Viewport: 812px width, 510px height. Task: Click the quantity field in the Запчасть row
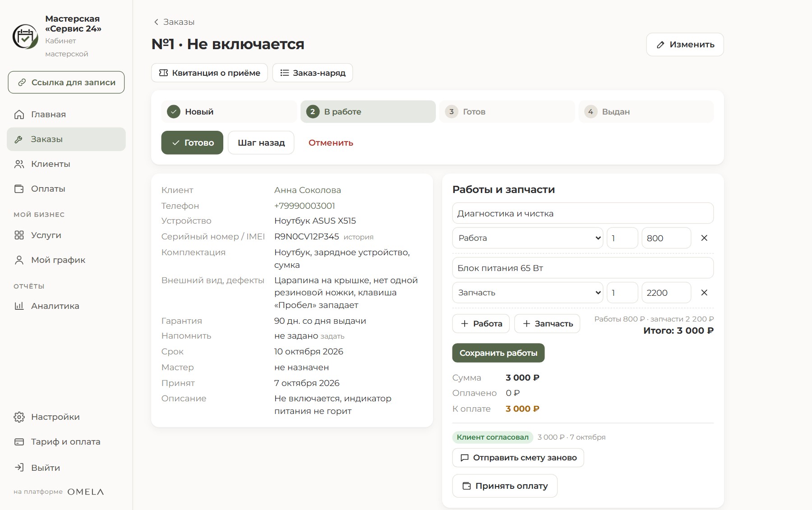click(x=622, y=293)
